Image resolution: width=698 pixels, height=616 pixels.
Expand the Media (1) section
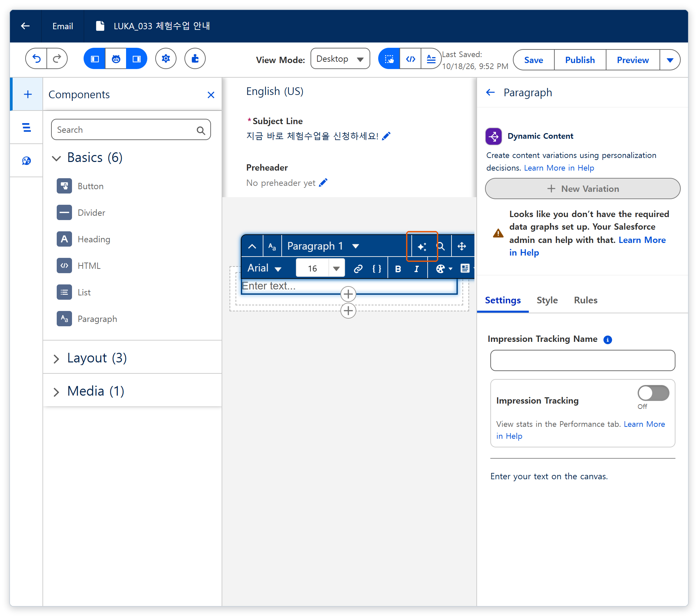pyautogui.click(x=56, y=392)
